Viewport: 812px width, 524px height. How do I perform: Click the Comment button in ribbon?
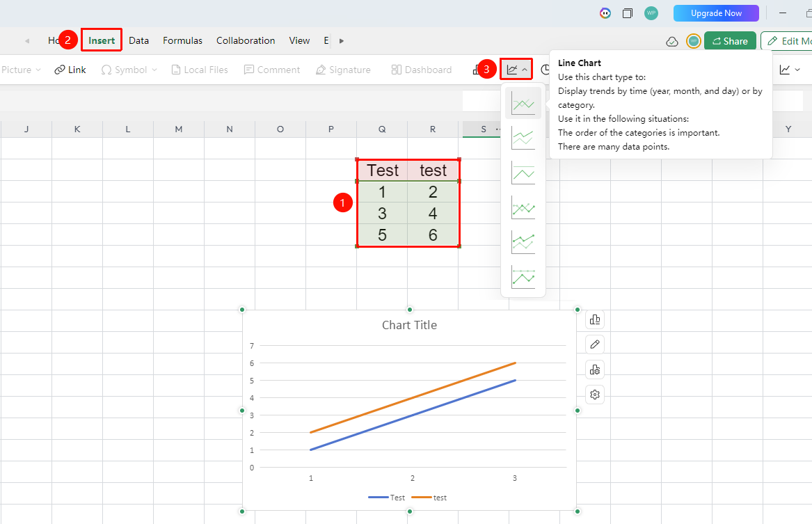click(272, 70)
